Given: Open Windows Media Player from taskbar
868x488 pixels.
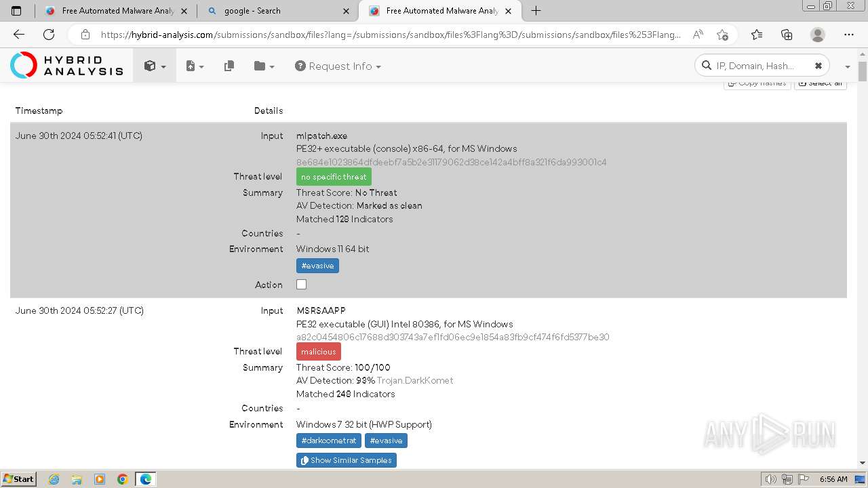Looking at the screenshot, I should point(100,479).
